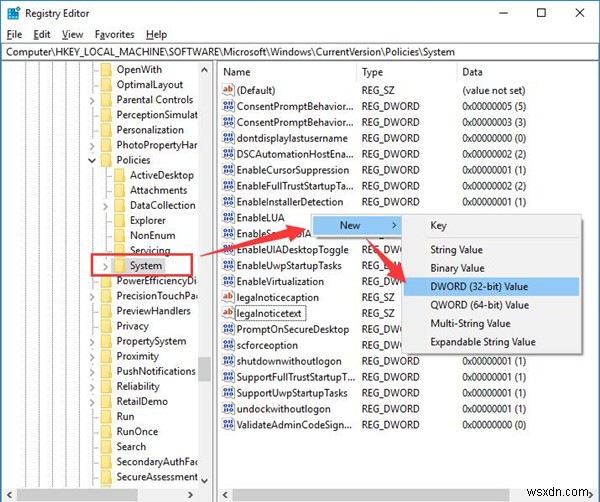Click the DWORD icon beside PromptOnSecureDesktop
The height and width of the screenshot is (502, 600).
pos(228,329)
